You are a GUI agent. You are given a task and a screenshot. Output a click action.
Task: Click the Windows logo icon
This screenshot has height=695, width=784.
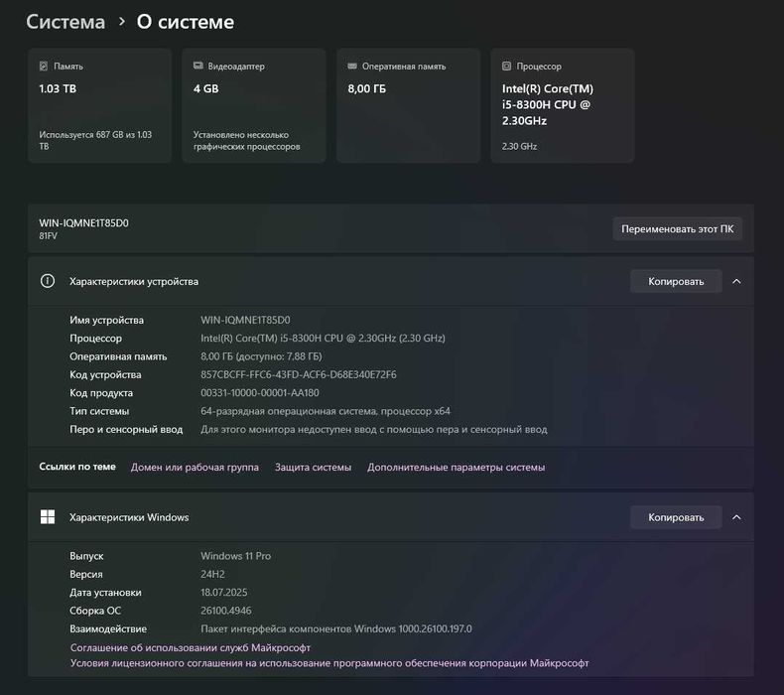coord(48,517)
